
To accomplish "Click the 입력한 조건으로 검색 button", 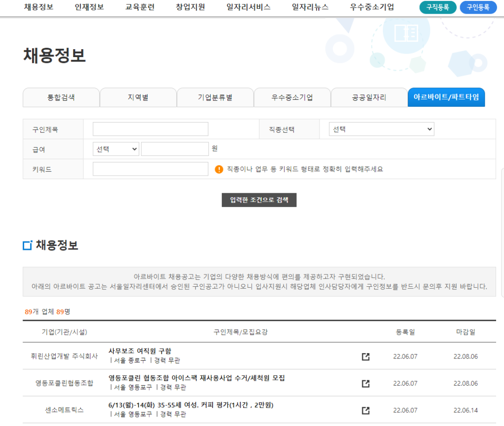I will click(x=259, y=200).
